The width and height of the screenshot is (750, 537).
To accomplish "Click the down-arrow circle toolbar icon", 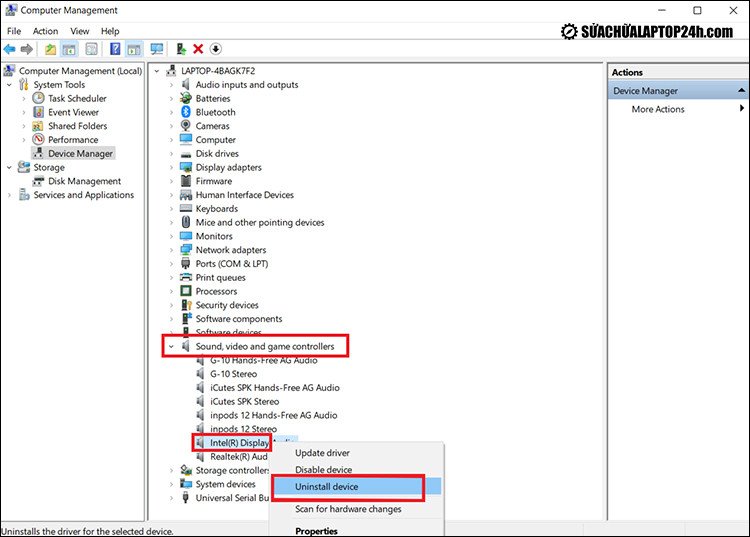I will tap(216, 49).
